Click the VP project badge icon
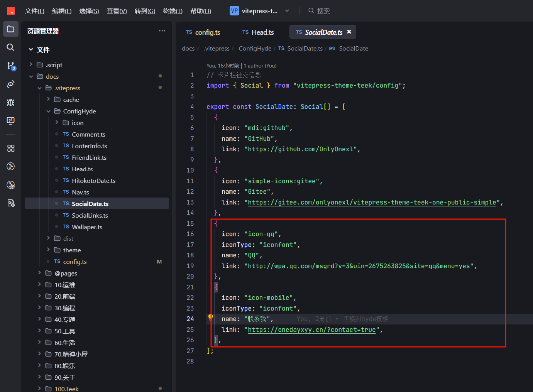This screenshot has height=392, width=533. (x=234, y=11)
